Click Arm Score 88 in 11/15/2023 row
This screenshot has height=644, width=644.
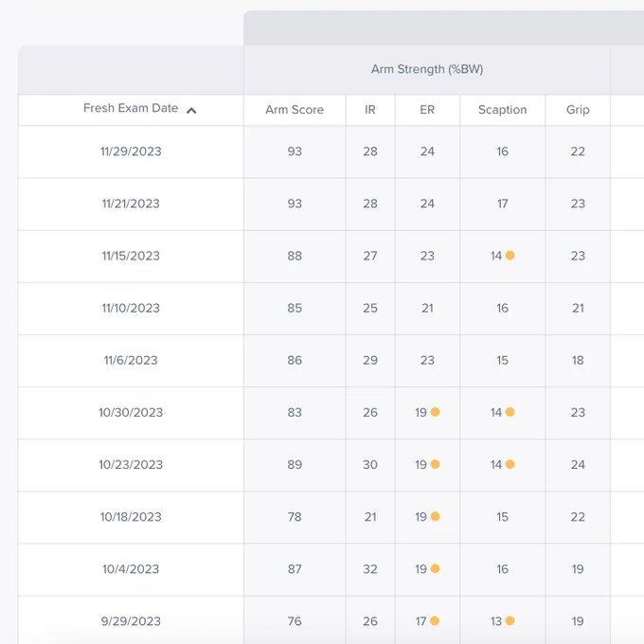pos(295,256)
